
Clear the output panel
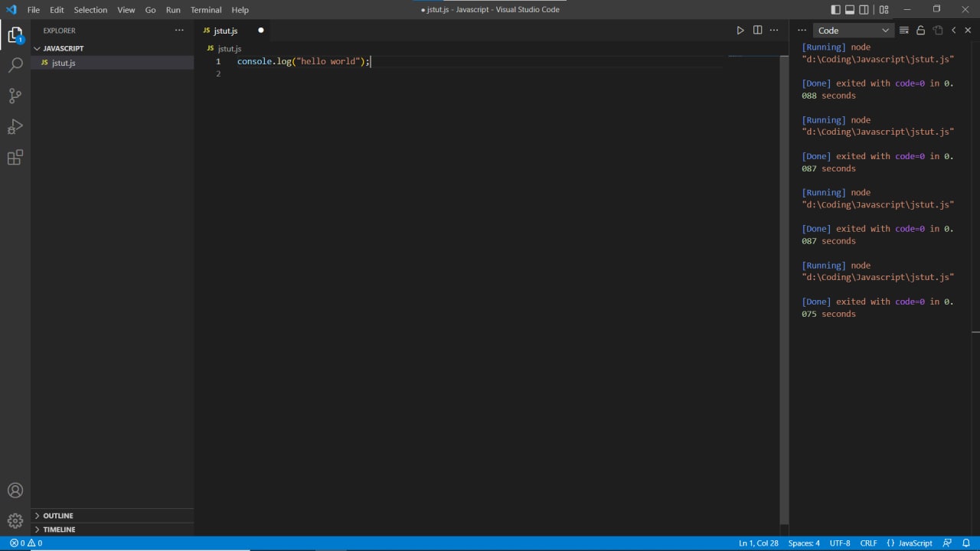(904, 31)
